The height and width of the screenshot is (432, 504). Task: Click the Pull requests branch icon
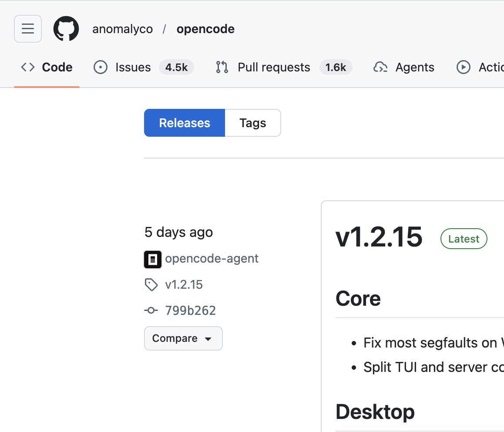tap(222, 67)
